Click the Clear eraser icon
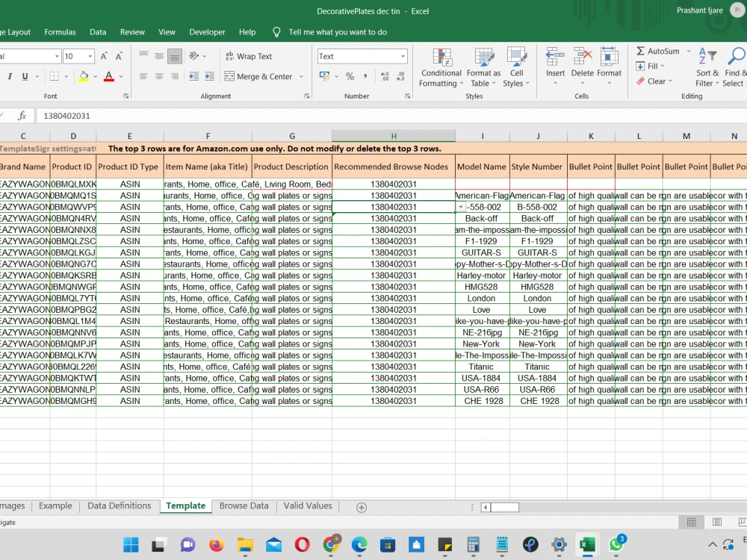747x560 pixels. pyautogui.click(x=641, y=81)
